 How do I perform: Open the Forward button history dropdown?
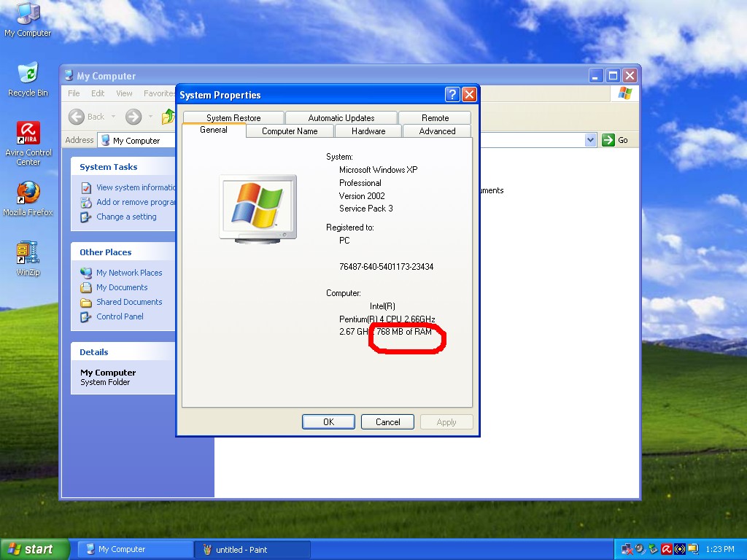click(150, 117)
